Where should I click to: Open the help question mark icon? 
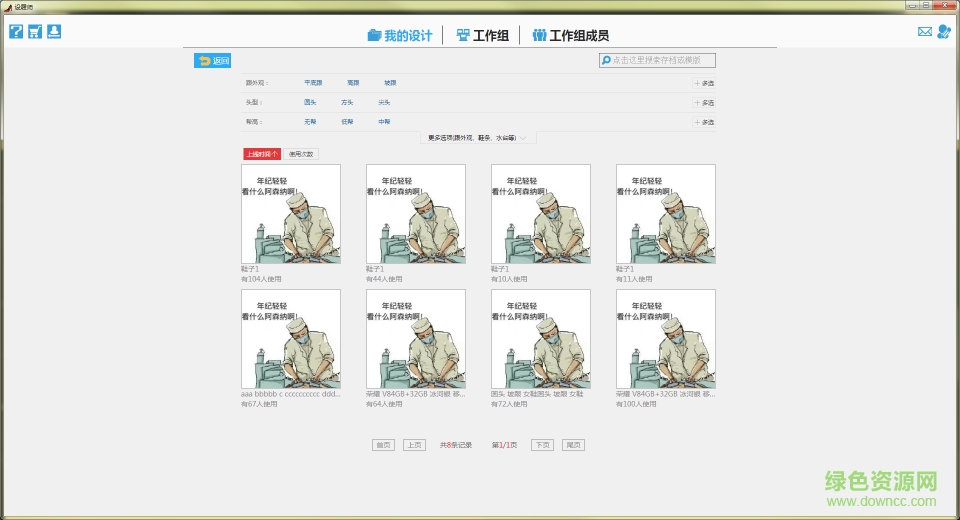[x=16, y=31]
